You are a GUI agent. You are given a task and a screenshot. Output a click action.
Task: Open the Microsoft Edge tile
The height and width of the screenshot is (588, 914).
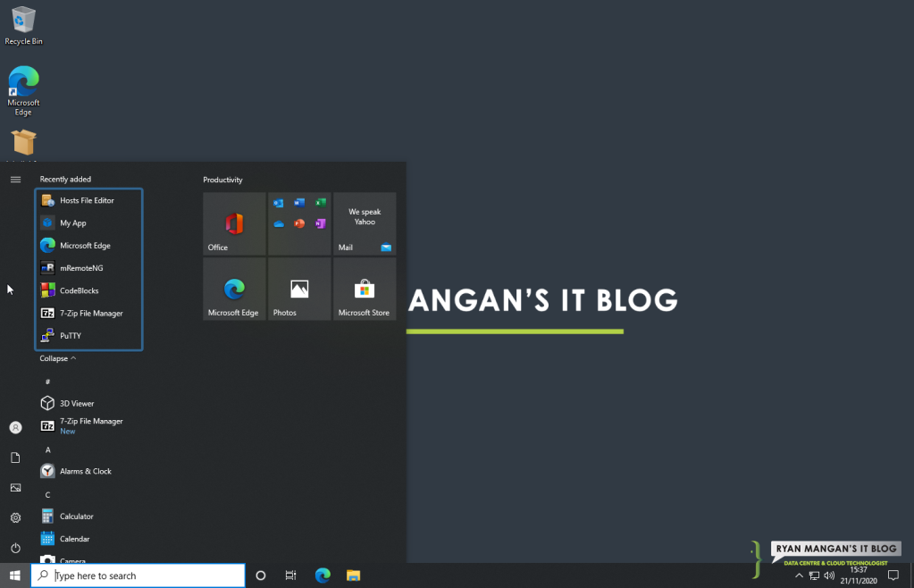point(234,289)
